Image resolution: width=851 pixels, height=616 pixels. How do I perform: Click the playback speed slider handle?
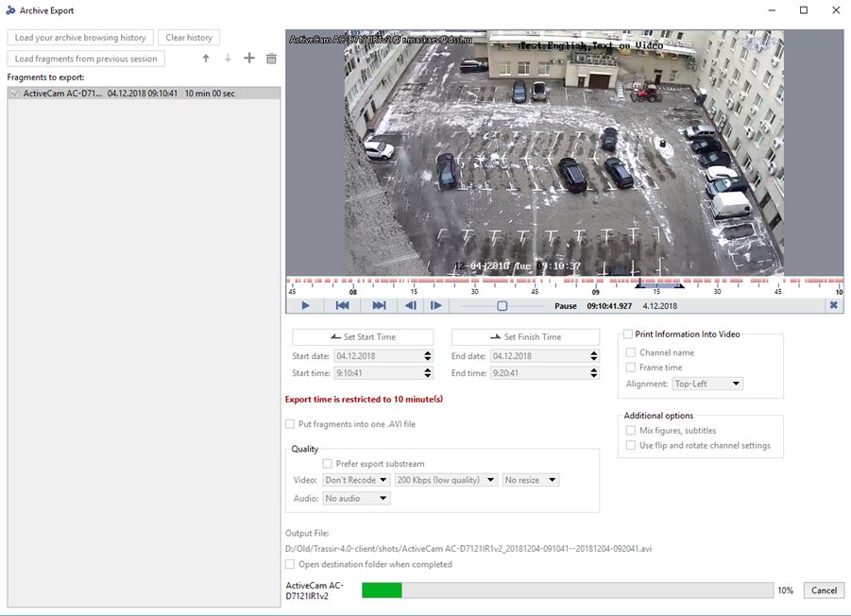pos(502,306)
